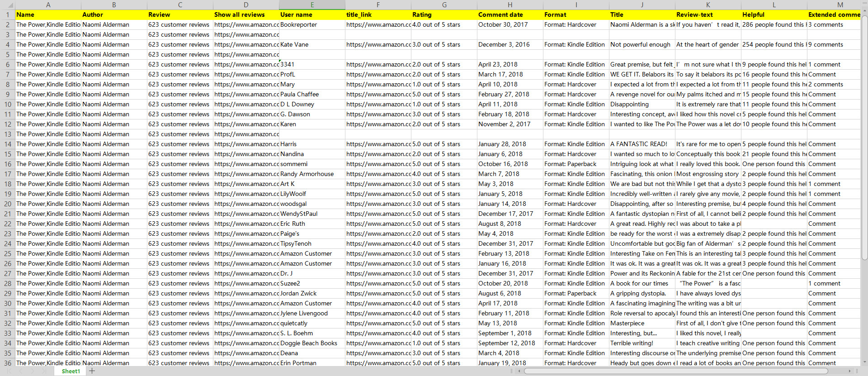Click the 'Doggie Beach Books' cell
Viewport: 868px width, 376px height.
click(x=312, y=343)
